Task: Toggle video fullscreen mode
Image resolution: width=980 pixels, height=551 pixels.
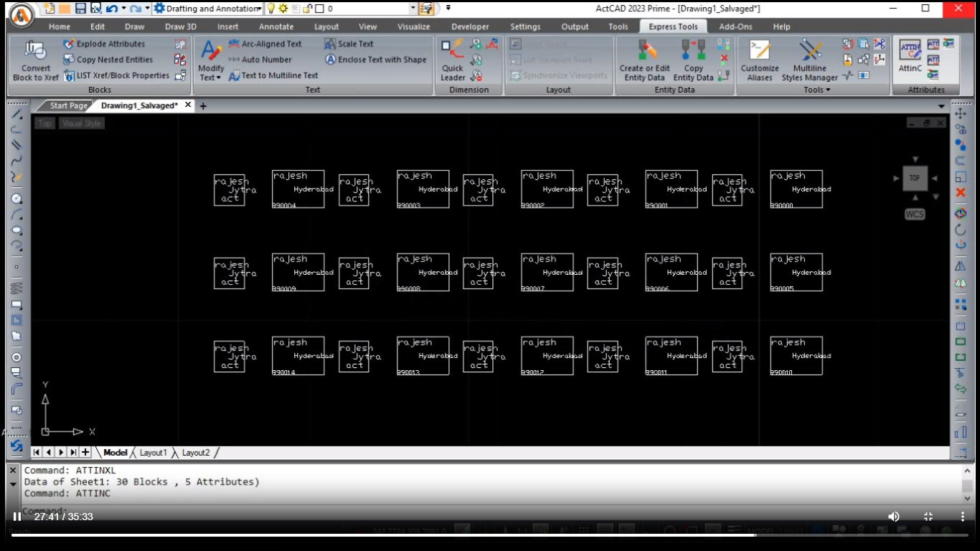Action: (928, 517)
